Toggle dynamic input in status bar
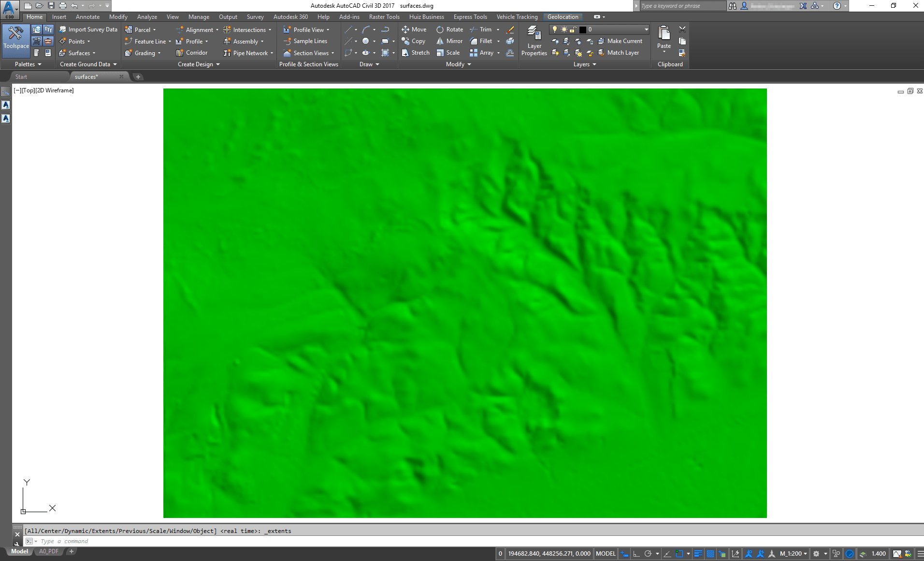 click(625, 554)
